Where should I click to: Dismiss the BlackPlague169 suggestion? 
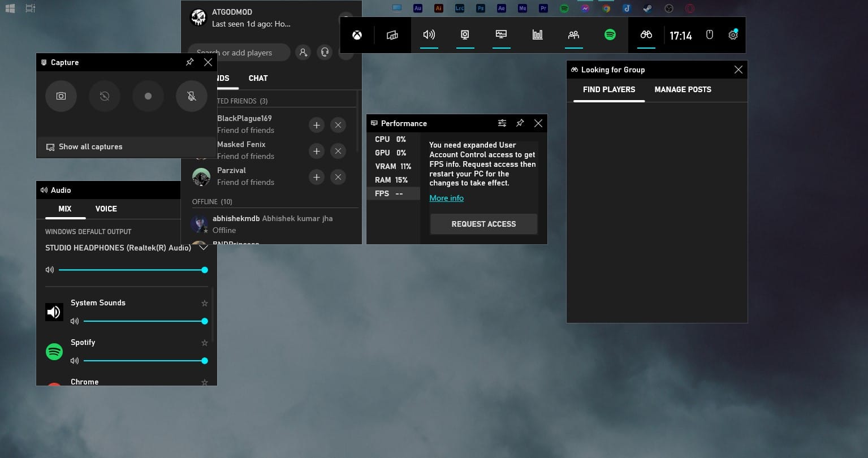click(x=338, y=125)
